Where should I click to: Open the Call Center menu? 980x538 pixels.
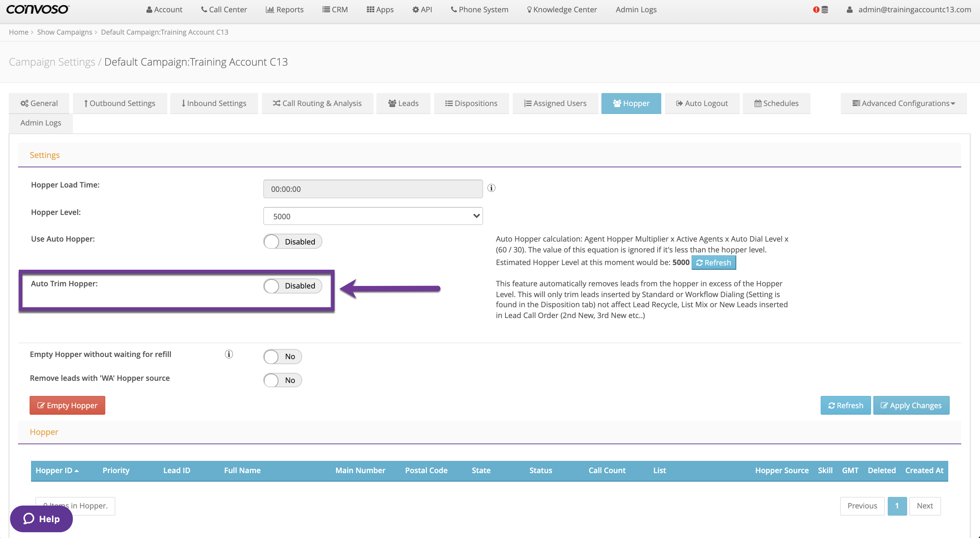224,9
